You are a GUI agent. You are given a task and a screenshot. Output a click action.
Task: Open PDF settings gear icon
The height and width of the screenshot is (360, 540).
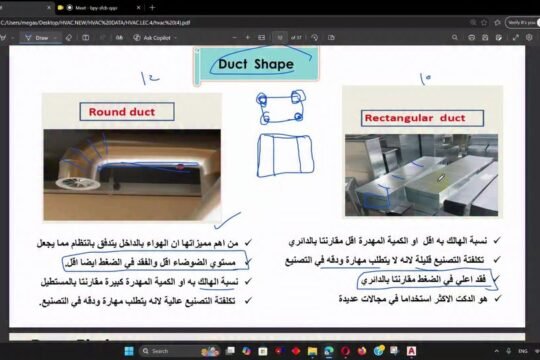click(x=529, y=38)
